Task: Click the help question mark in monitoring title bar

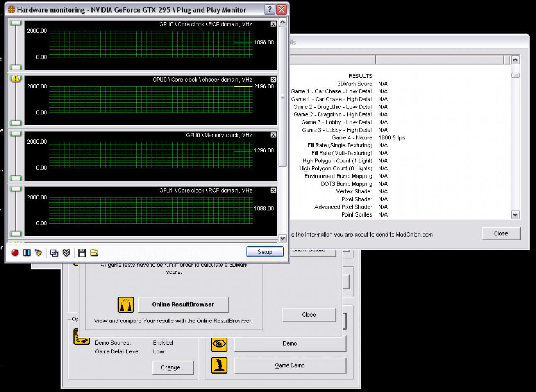Action: [x=270, y=9]
